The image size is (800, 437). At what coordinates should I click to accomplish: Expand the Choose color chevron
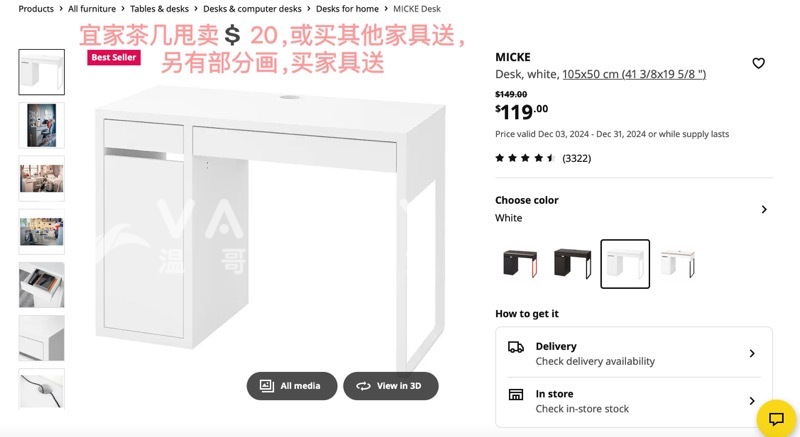point(764,210)
